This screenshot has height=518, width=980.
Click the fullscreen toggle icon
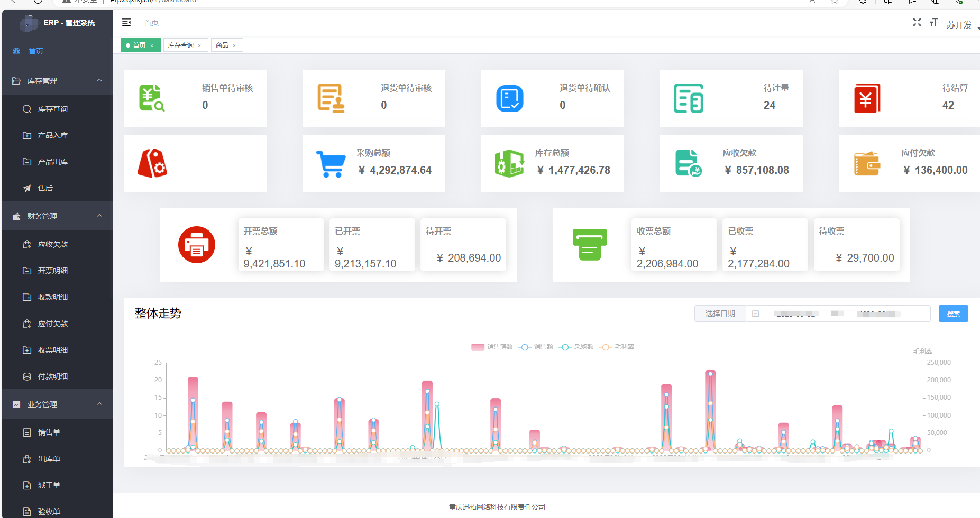917,22
